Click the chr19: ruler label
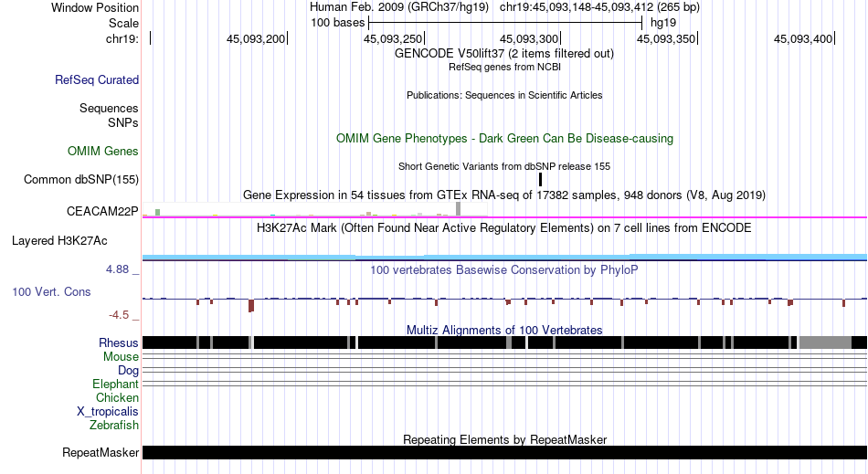Viewport: 868px width, 474px height. point(122,38)
